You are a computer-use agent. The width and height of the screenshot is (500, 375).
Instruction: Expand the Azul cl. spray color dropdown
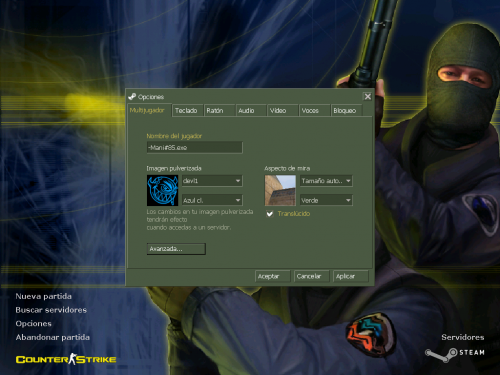212,200
